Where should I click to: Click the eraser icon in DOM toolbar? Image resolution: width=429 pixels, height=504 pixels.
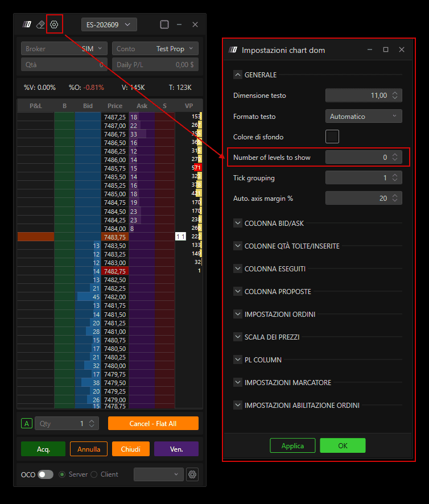40,24
